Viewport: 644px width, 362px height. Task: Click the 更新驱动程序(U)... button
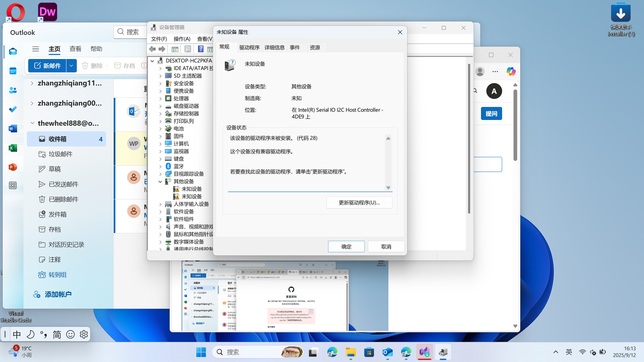click(359, 202)
